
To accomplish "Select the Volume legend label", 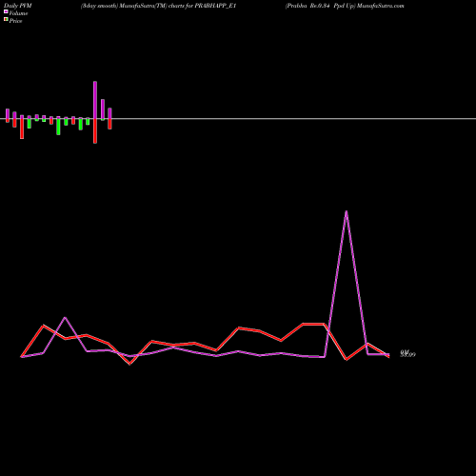I will (18, 13).
